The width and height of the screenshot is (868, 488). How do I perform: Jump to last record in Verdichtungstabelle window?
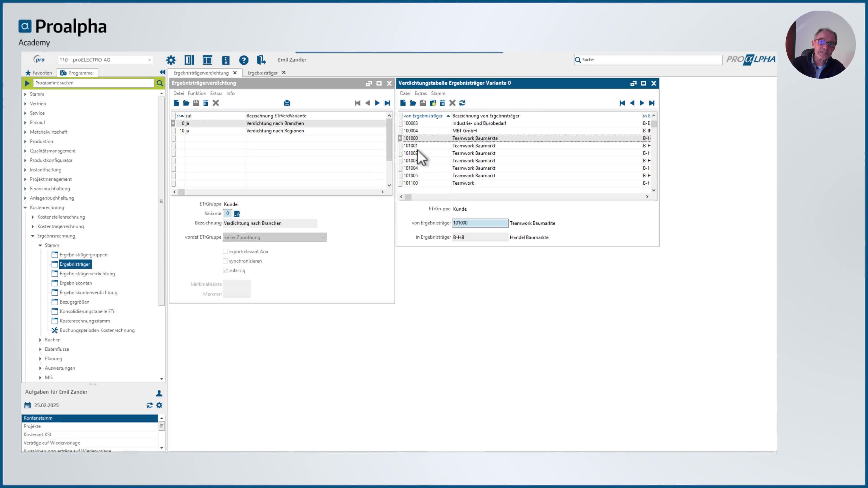point(652,103)
